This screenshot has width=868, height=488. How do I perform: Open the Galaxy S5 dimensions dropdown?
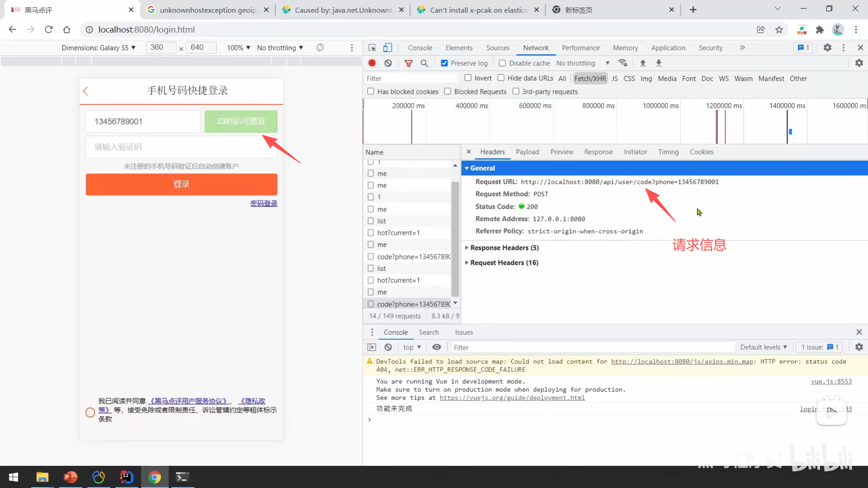99,47
